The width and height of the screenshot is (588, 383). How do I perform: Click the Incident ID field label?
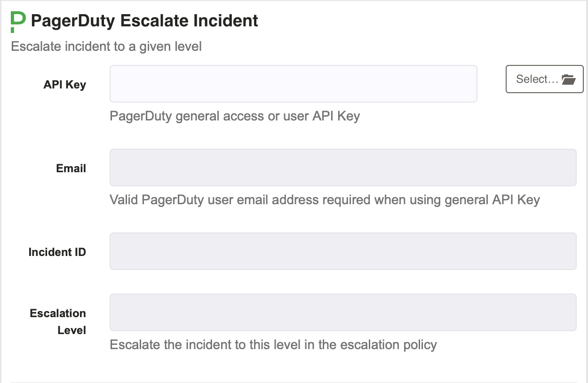[57, 252]
